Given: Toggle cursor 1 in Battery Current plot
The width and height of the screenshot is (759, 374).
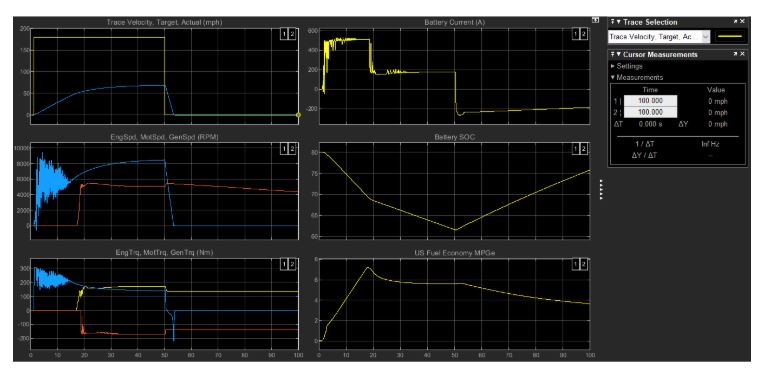Looking at the screenshot, I should pos(576,33).
